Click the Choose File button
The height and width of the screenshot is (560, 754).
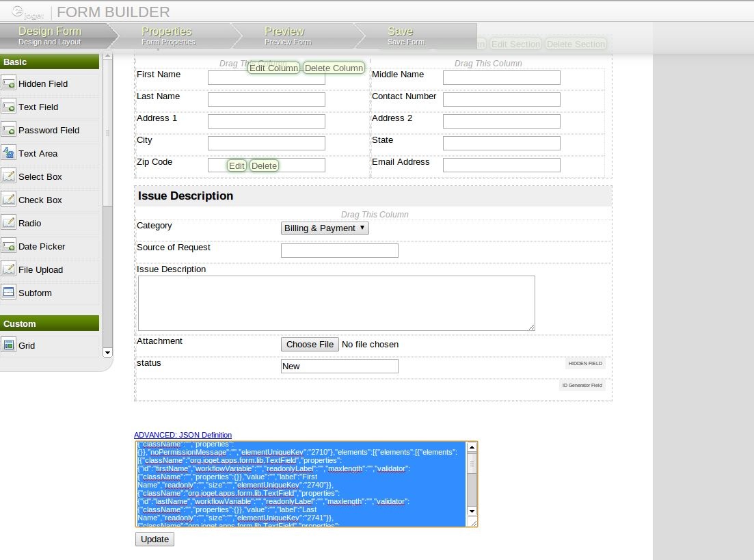point(310,345)
